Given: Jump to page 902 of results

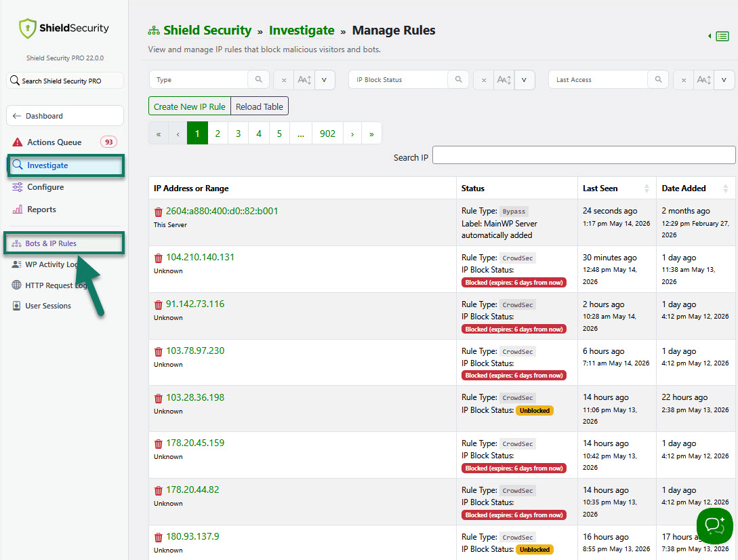Looking at the screenshot, I should pyautogui.click(x=327, y=134).
